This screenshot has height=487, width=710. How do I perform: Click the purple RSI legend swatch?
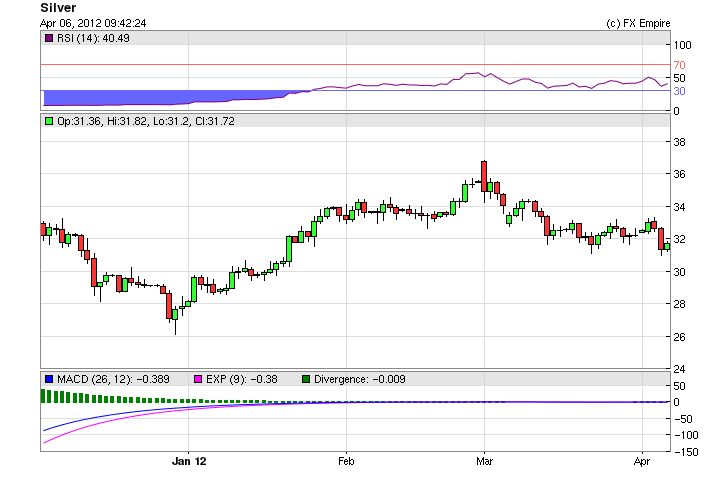pyautogui.click(x=49, y=38)
